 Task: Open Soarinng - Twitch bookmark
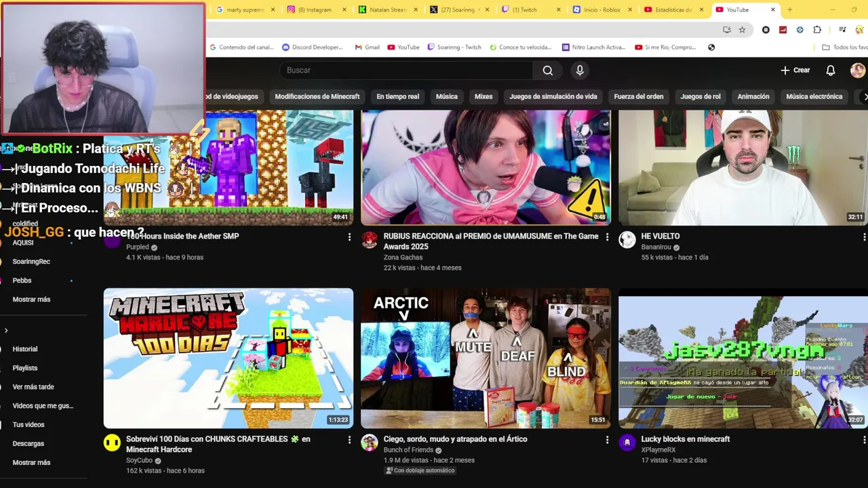tap(454, 47)
